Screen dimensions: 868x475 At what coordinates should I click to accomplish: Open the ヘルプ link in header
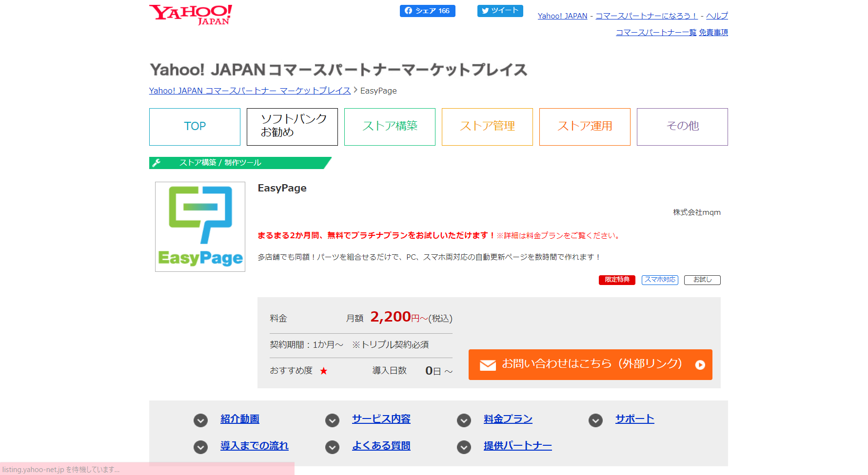(x=717, y=16)
